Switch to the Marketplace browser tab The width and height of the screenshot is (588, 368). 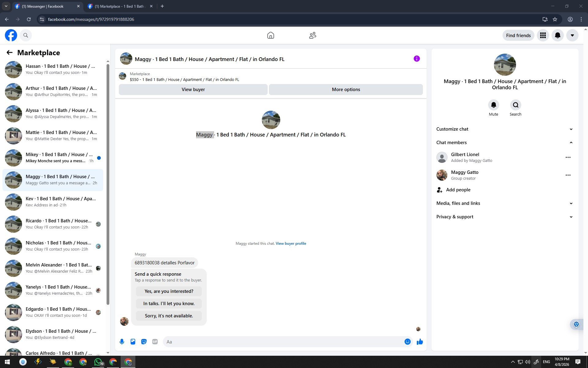[x=119, y=6]
